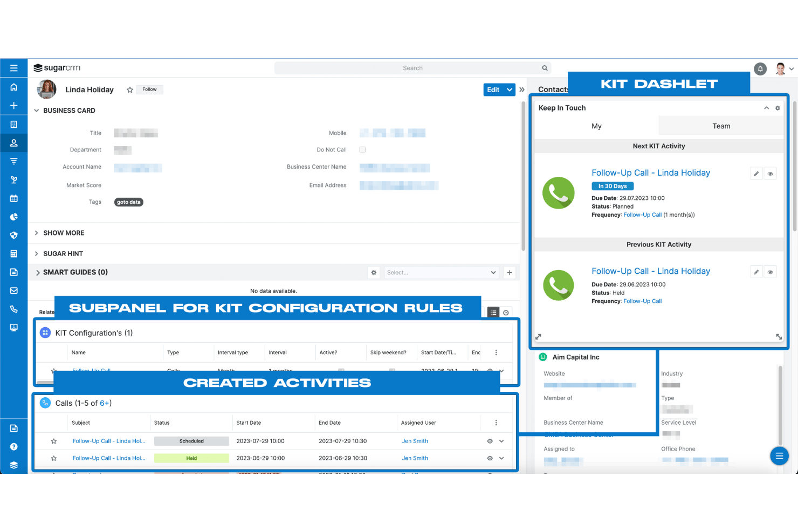Image resolution: width=798 pixels, height=532 pixels.
Task: Sort Calls by End Date column
Action: pos(329,423)
